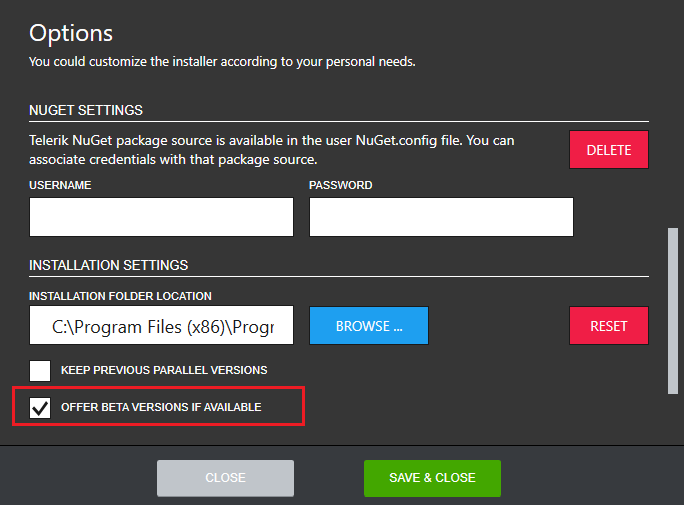Screen dimensions: 684x505
Task: Enable the Keep Previous Parallel Versions checkbox
Action: [x=40, y=370]
